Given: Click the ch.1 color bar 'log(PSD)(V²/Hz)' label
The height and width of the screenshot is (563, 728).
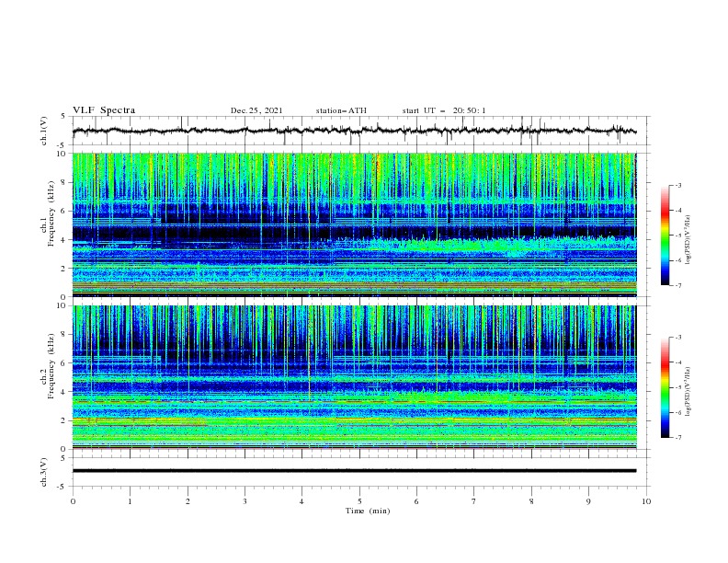Looking at the screenshot, I should tap(688, 240).
